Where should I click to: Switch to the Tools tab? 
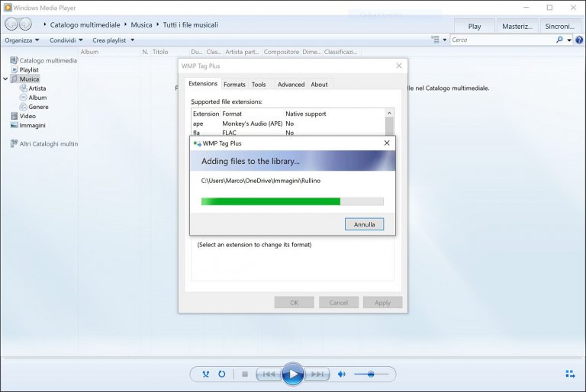coord(259,85)
